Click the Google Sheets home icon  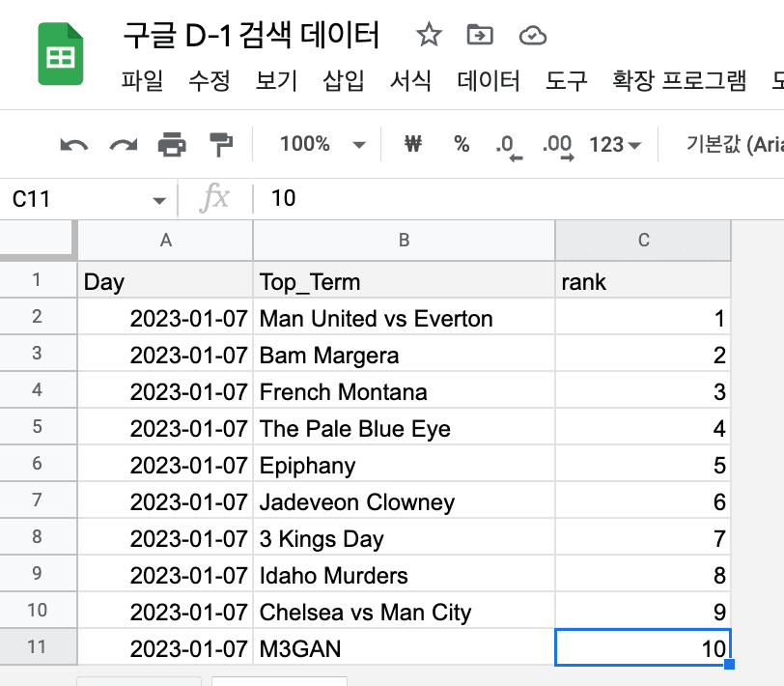pos(61,54)
